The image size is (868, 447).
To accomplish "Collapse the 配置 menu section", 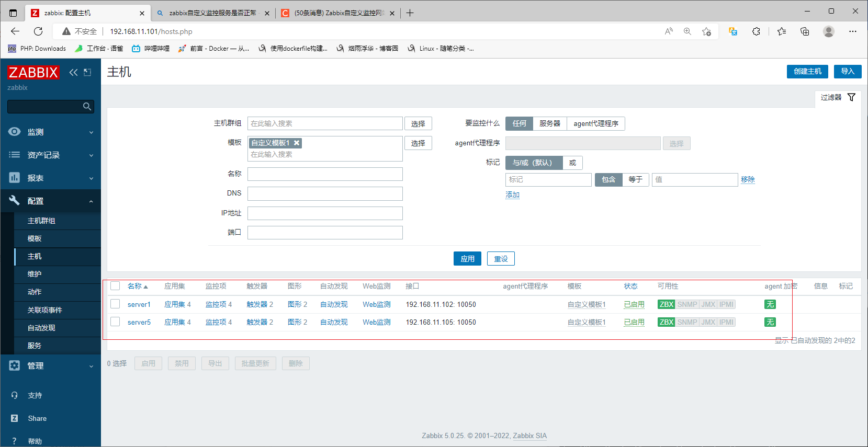I will tap(50, 201).
